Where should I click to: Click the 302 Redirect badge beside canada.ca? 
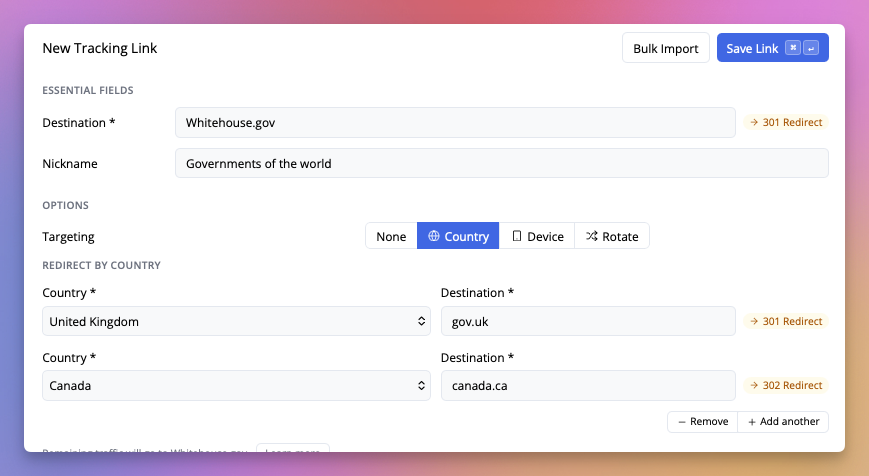(786, 385)
